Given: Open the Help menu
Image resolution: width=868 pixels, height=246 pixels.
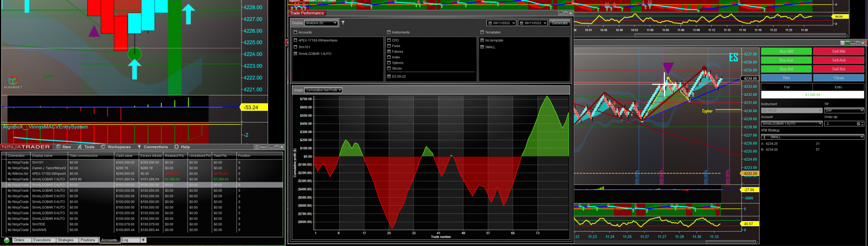Looking at the screenshot, I should click(x=185, y=147).
